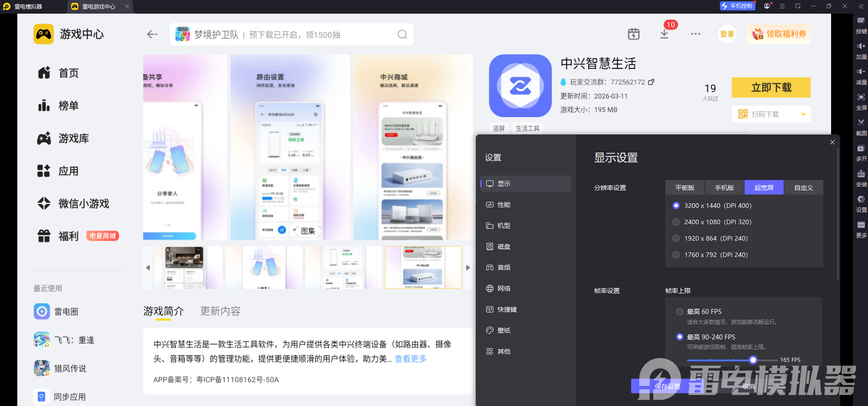Switch to the 手机版 resolution tab
Image resolution: width=868 pixels, height=406 pixels.
click(724, 187)
